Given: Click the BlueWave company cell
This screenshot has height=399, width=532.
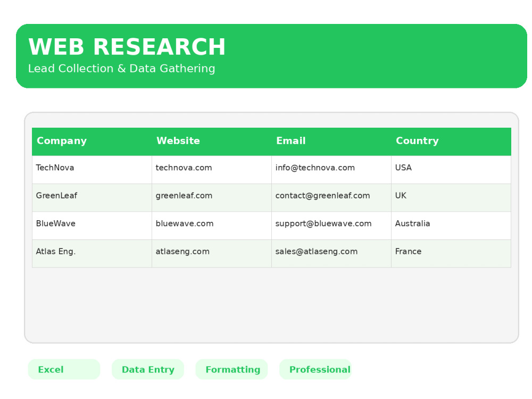Looking at the screenshot, I should 92,226.
